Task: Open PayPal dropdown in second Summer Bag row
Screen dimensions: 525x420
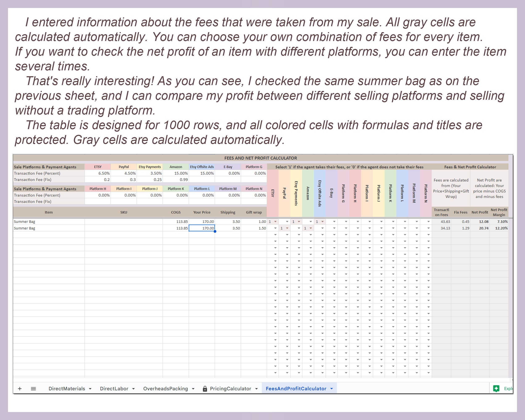Action: (x=287, y=228)
